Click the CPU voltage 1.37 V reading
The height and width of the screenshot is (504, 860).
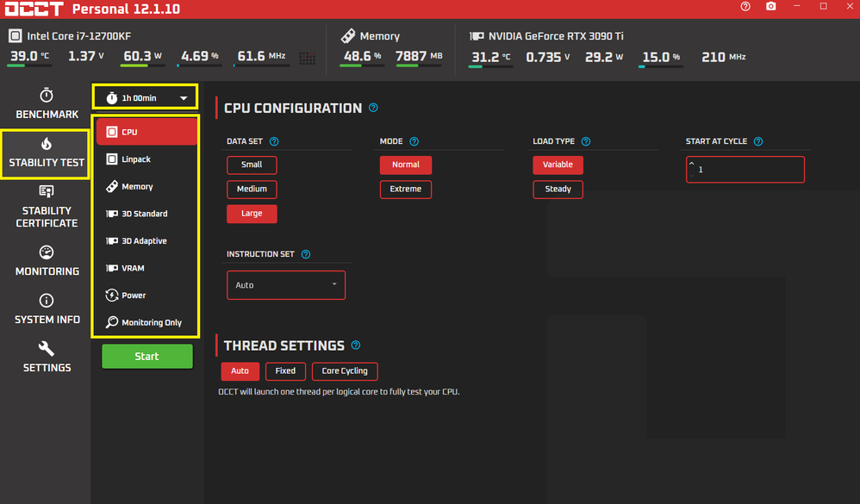86,56
